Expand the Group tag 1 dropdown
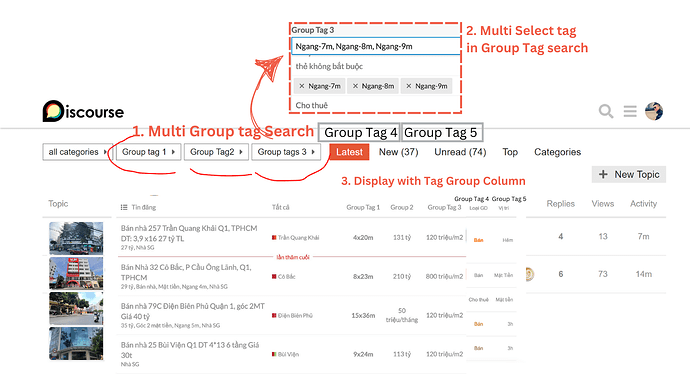 click(148, 152)
